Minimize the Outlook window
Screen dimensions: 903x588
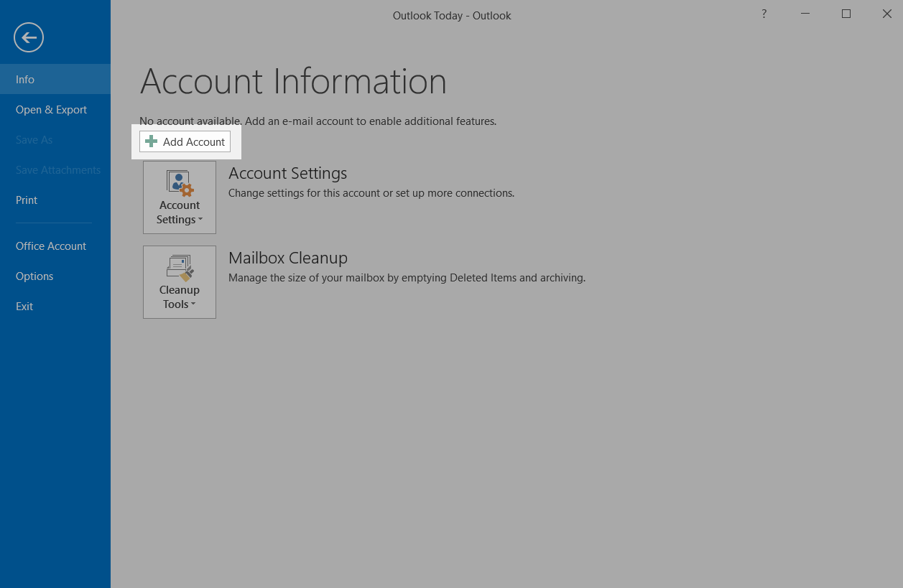point(805,14)
